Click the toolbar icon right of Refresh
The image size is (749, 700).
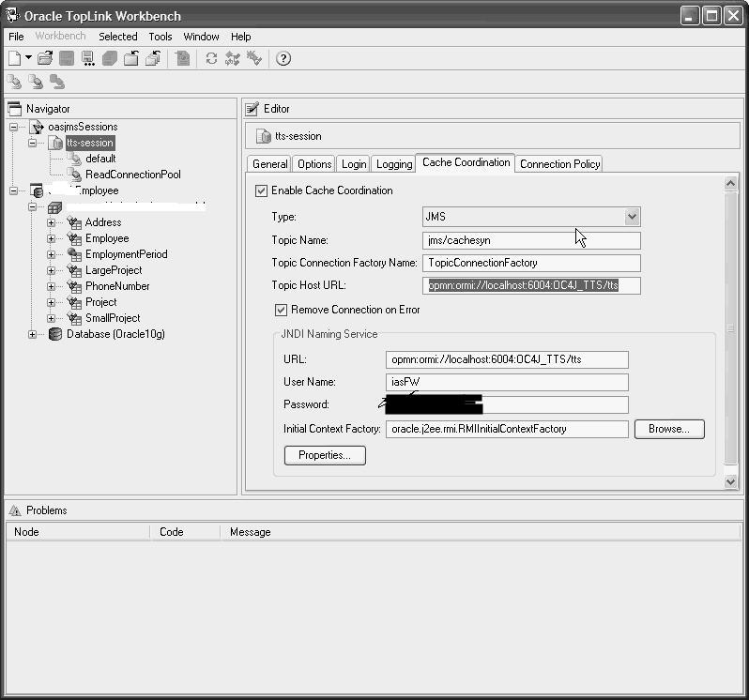[233, 59]
